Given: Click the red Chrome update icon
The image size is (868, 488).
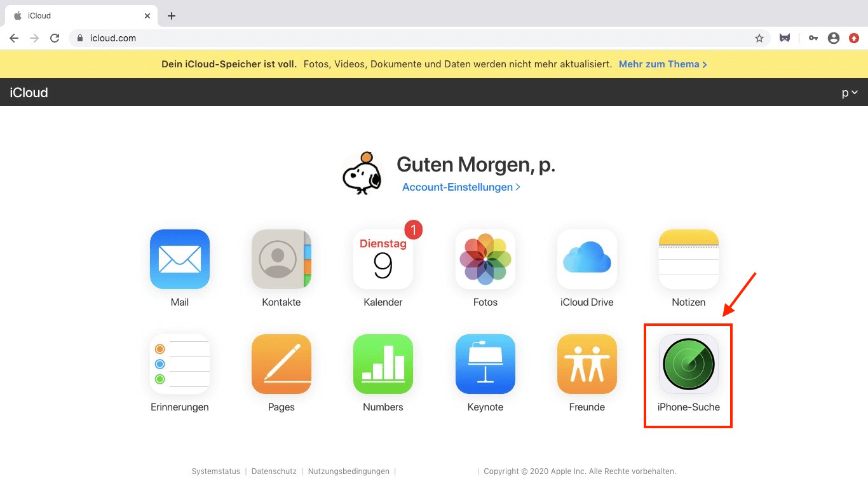Looking at the screenshot, I should click(854, 38).
